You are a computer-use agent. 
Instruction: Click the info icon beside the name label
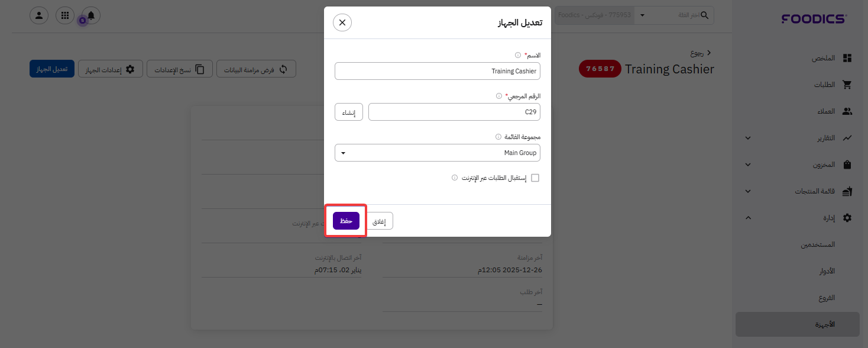click(x=518, y=55)
